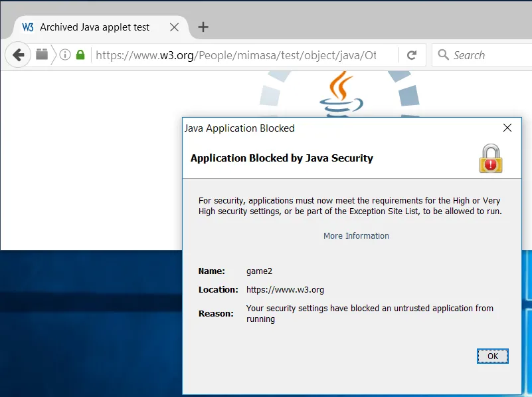Open a new tab with the plus button

[203, 27]
